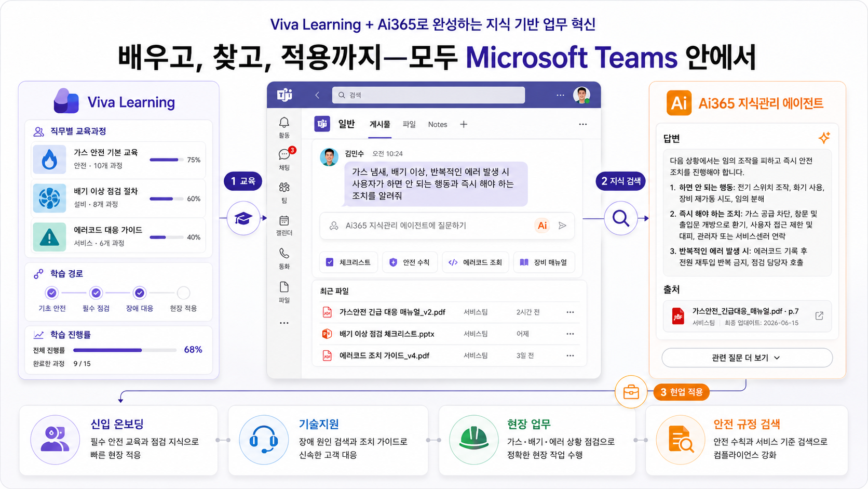Viewport: 868px width, 489px height.
Task: Open 통화 in the Teams sidebar
Action: point(284,259)
